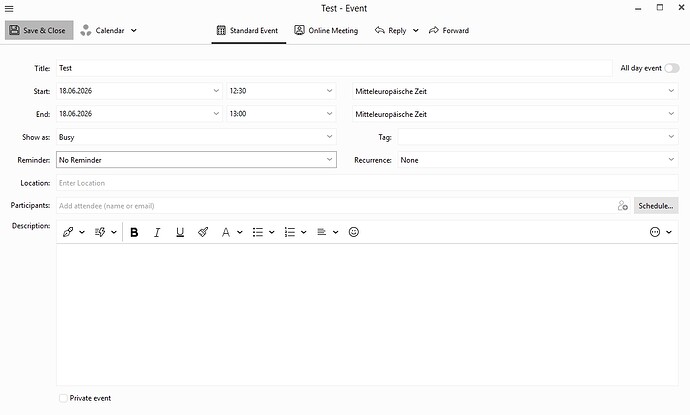Toggle Underline formatting
The height and width of the screenshot is (415, 690).
(x=180, y=232)
